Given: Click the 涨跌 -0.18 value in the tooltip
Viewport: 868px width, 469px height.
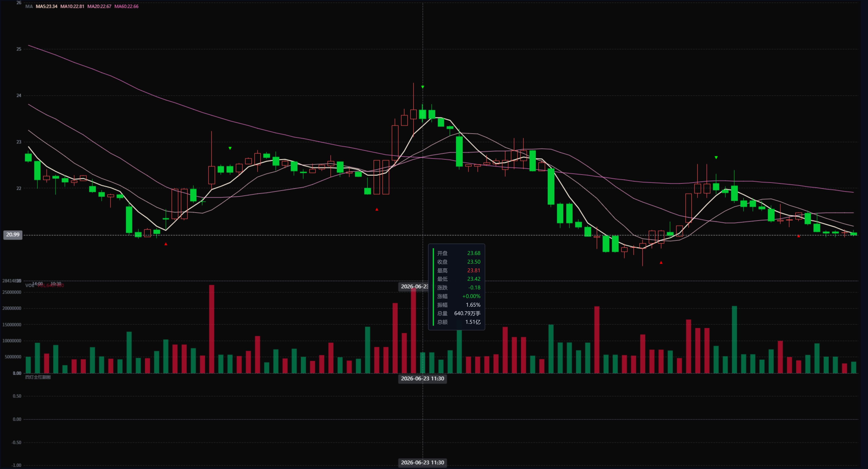Looking at the screenshot, I should (x=474, y=287).
